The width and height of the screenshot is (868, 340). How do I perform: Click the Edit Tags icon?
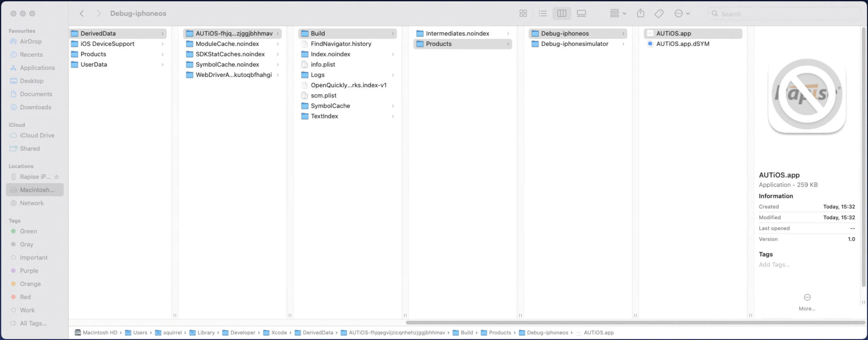[659, 14]
